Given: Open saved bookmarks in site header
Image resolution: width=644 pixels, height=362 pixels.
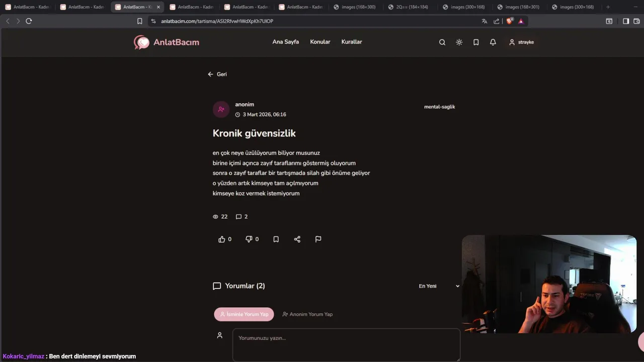Looking at the screenshot, I should 476,42.
